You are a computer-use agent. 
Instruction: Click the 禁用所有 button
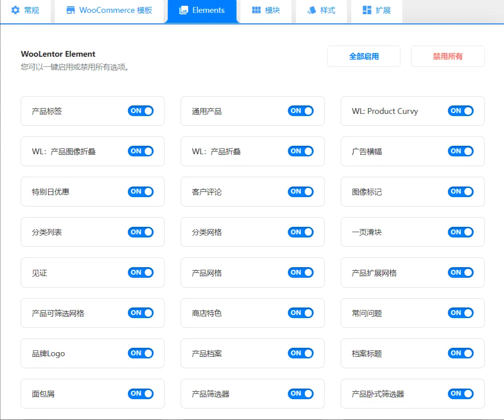pos(448,56)
